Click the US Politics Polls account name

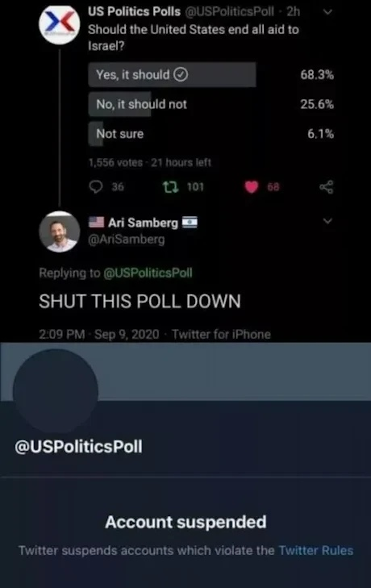pyautogui.click(x=134, y=12)
